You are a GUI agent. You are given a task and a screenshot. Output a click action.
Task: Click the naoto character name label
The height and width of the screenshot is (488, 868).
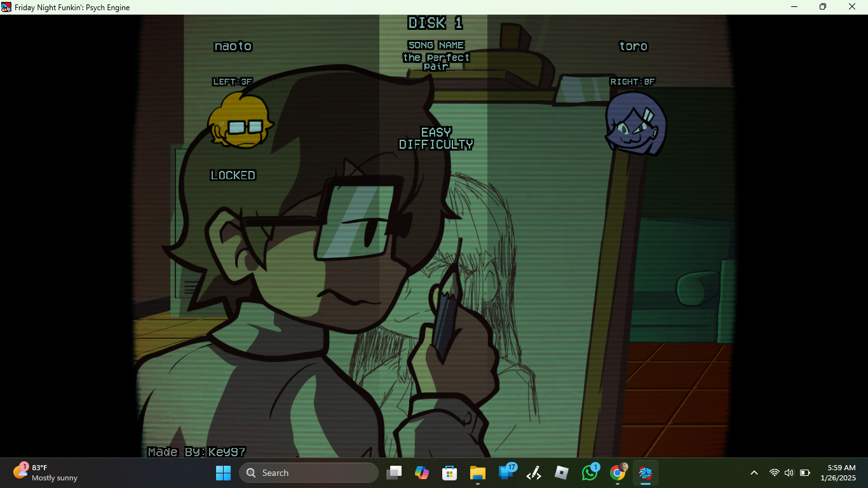click(233, 46)
